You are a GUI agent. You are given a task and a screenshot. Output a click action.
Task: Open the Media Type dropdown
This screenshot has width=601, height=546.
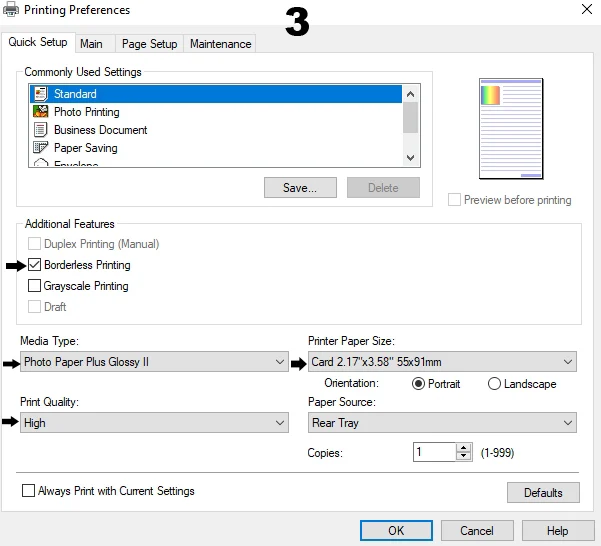154,362
